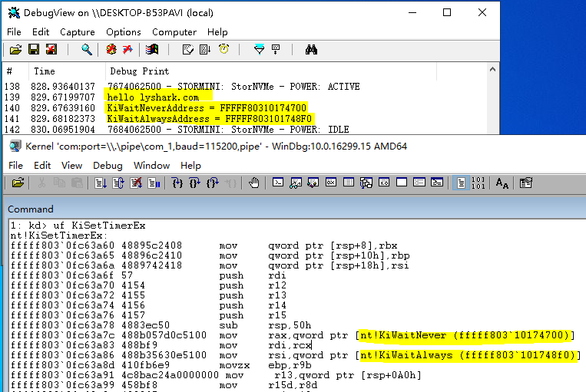Click the DebugView scrollbar up arrow
This screenshot has width=586, height=392.
click(x=492, y=70)
